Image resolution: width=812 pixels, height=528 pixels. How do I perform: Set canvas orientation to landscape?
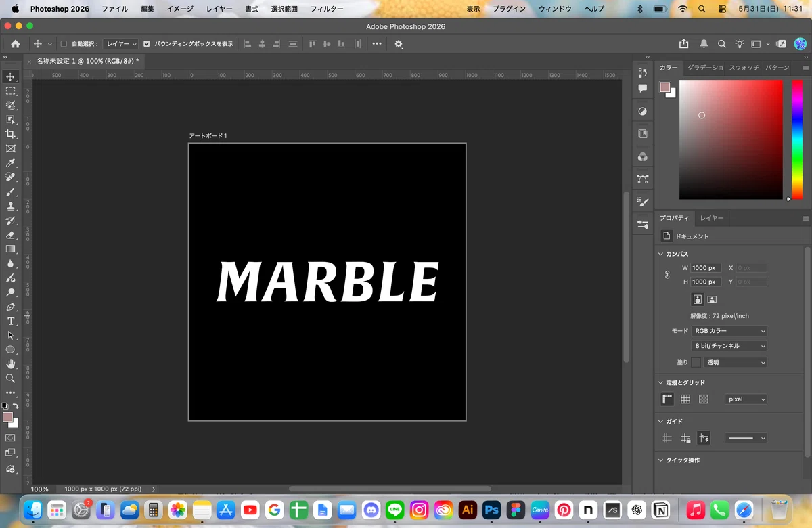(712, 299)
